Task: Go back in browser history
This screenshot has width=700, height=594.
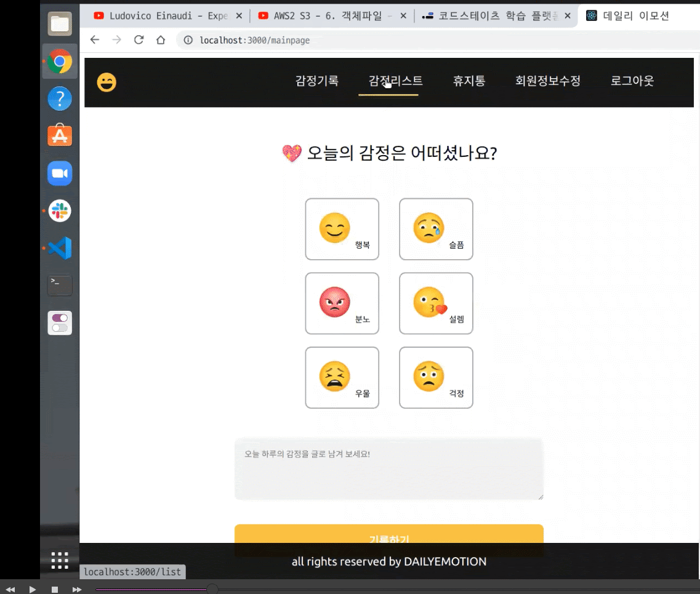Action: (x=95, y=40)
